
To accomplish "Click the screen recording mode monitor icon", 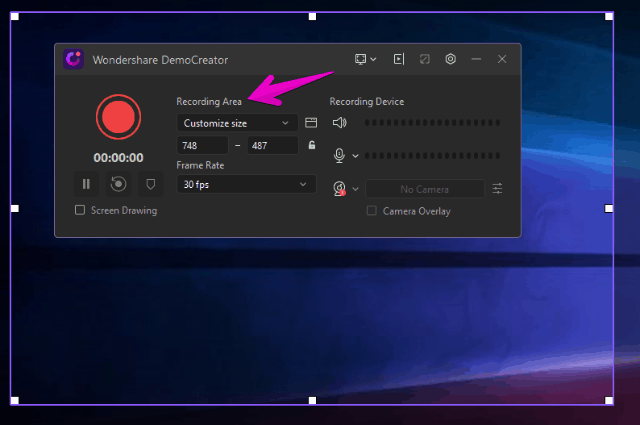I will pos(360,59).
